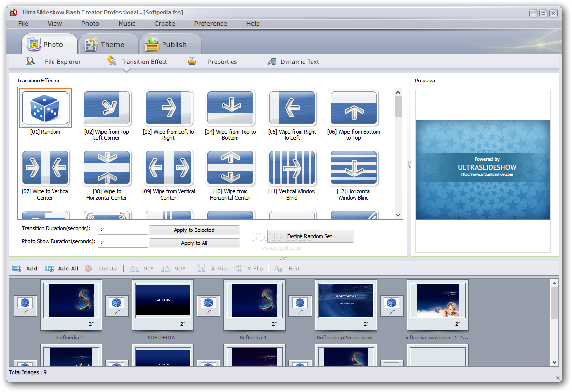Open the Properties sub-tab
The height and width of the screenshot is (392, 572).
pos(212,62)
